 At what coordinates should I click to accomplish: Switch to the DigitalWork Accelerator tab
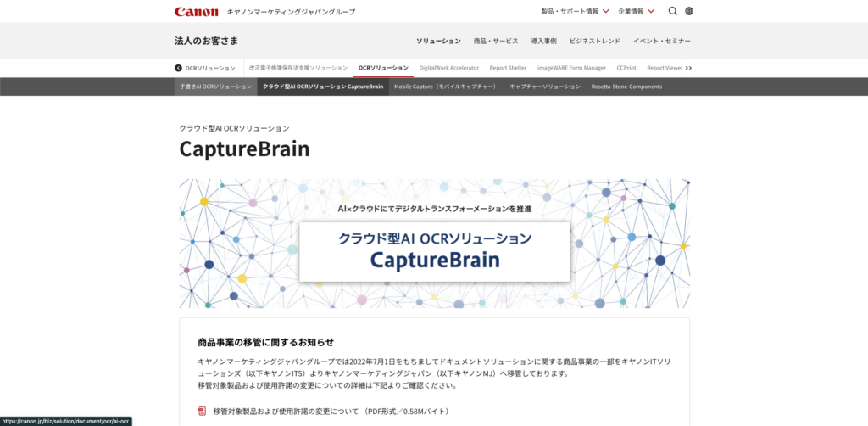pos(448,68)
